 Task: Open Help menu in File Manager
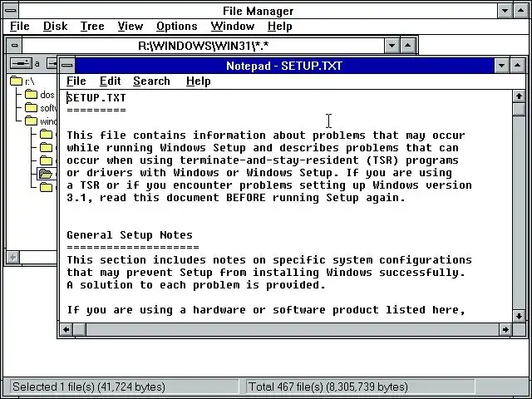coord(279,26)
